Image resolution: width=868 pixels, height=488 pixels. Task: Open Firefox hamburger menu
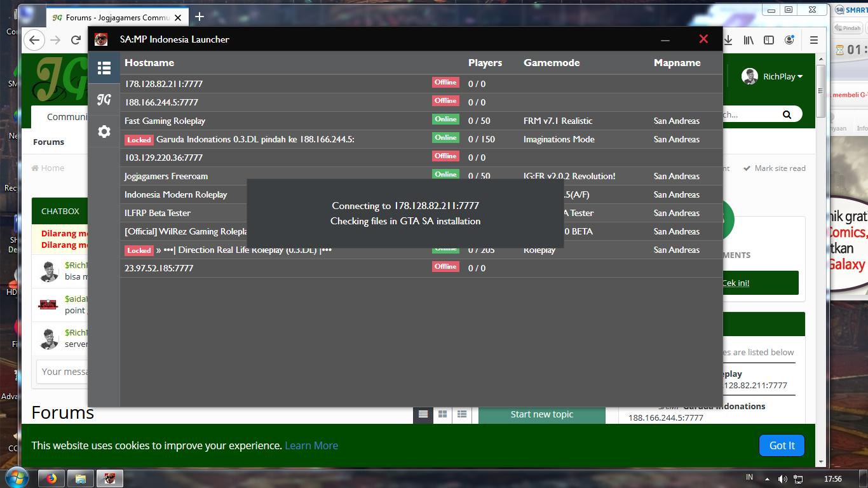coord(814,40)
